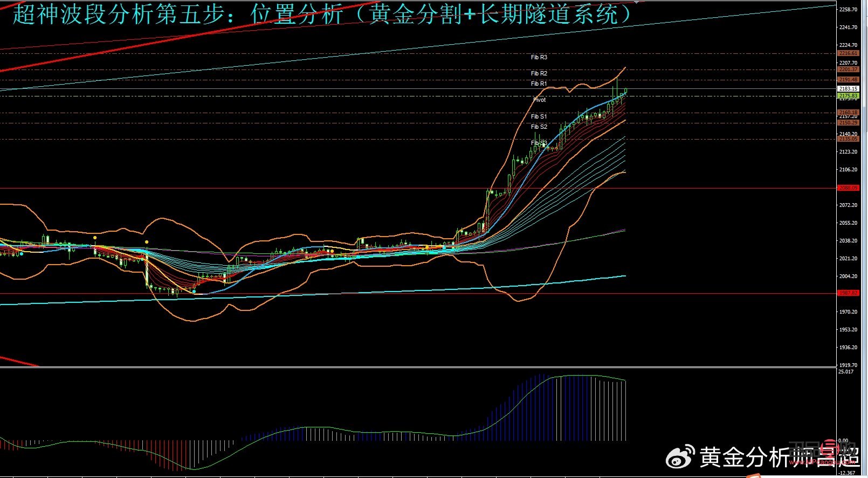Viewport: 868px width, 478px height.
Task: Select the 2135.05 support price tag
Action: coord(848,139)
